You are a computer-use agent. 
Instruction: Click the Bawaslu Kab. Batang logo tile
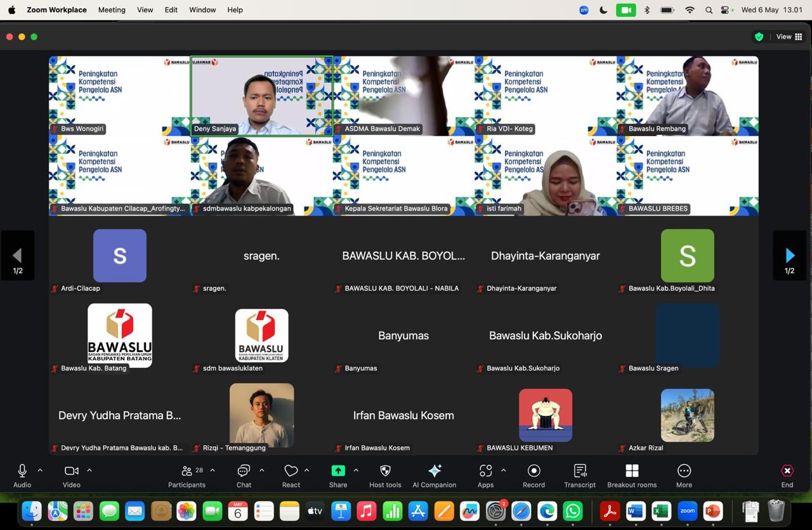pos(120,335)
